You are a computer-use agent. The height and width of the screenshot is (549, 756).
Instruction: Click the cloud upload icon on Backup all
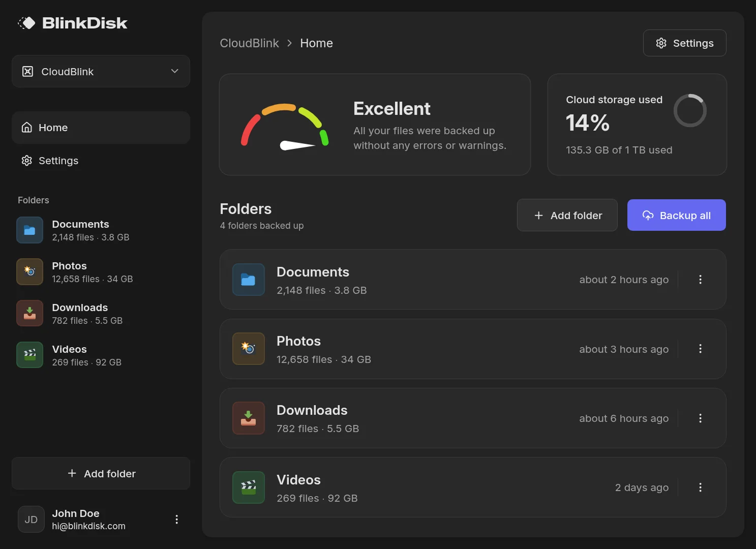point(648,215)
